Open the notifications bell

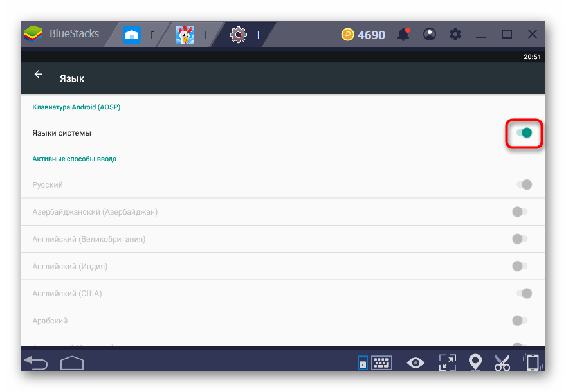point(403,35)
